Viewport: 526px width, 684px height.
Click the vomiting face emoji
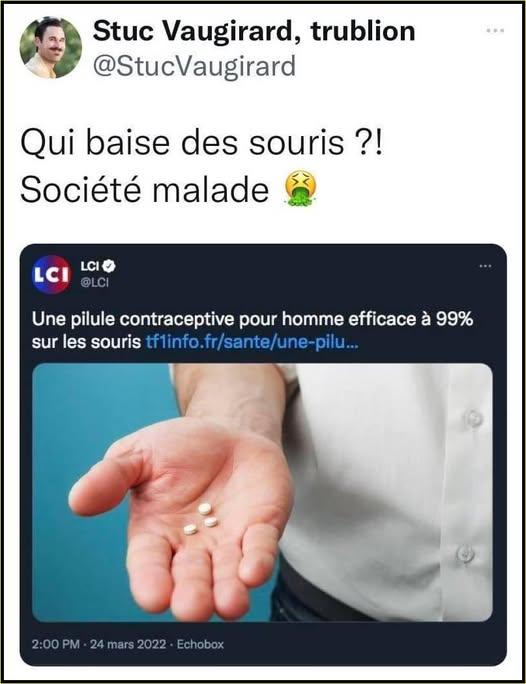300,188
